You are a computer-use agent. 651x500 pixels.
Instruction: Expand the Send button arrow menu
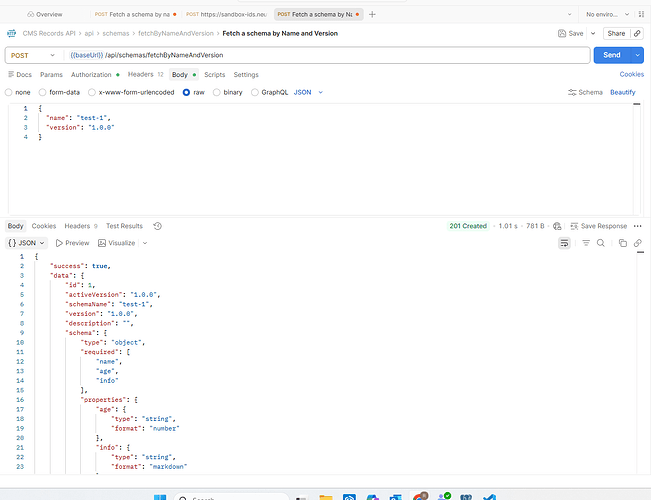tap(637, 55)
